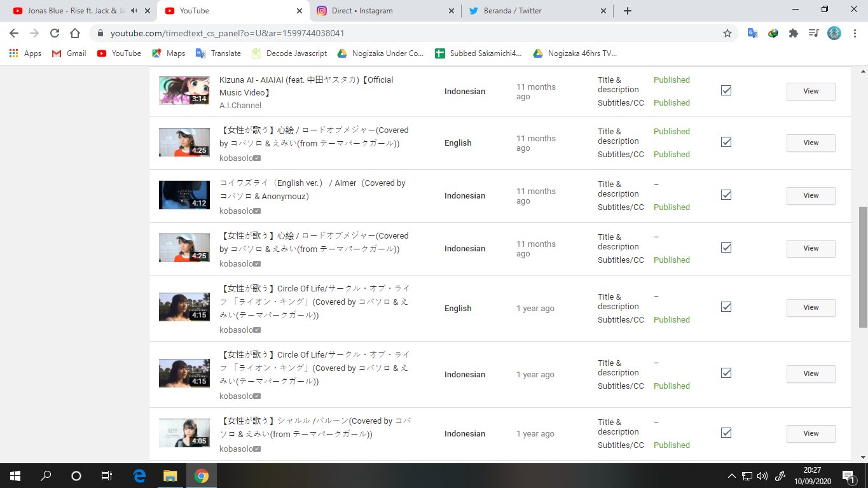Open the Google Translate extension icon
868x488 pixels.
[752, 33]
